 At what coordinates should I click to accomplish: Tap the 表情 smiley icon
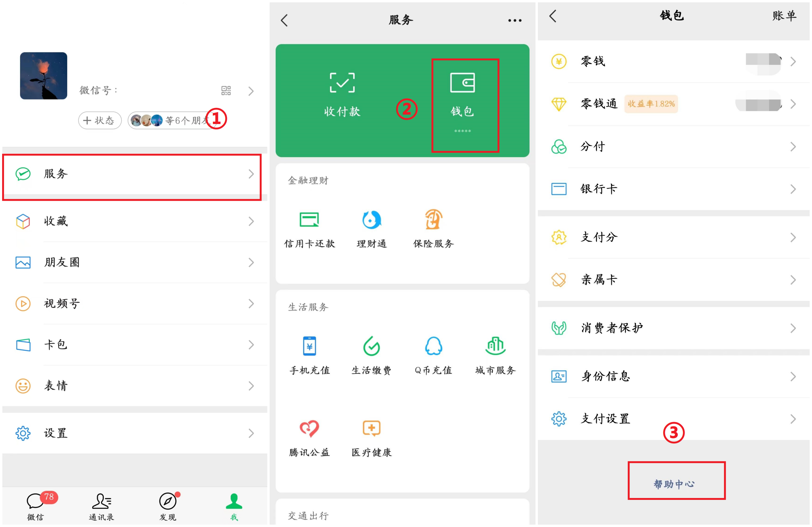(x=23, y=386)
